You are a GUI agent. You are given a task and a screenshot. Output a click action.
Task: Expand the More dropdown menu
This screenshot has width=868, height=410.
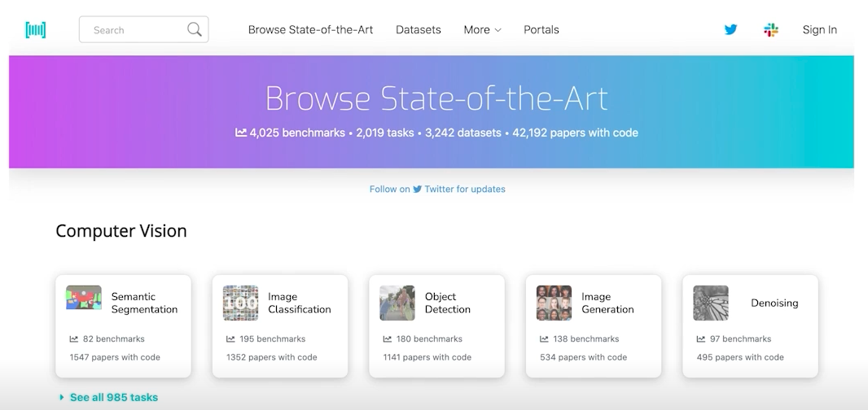[x=482, y=30]
